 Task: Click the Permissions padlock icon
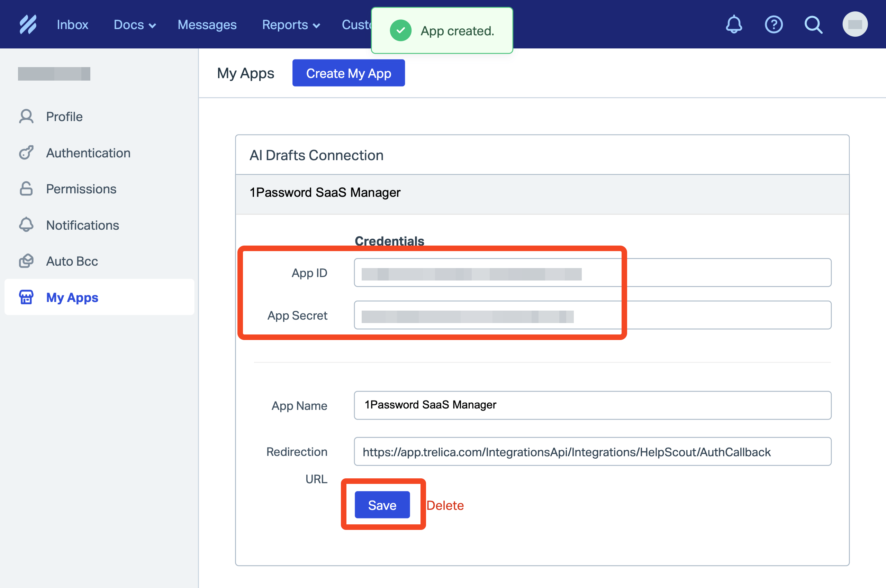tap(26, 189)
